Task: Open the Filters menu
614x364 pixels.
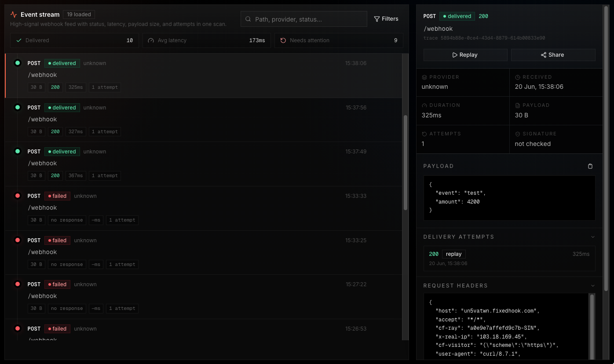Action: pyautogui.click(x=386, y=19)
